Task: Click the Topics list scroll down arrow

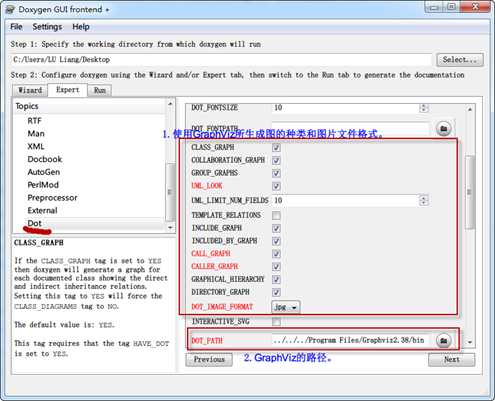Action: coord(170,227)
